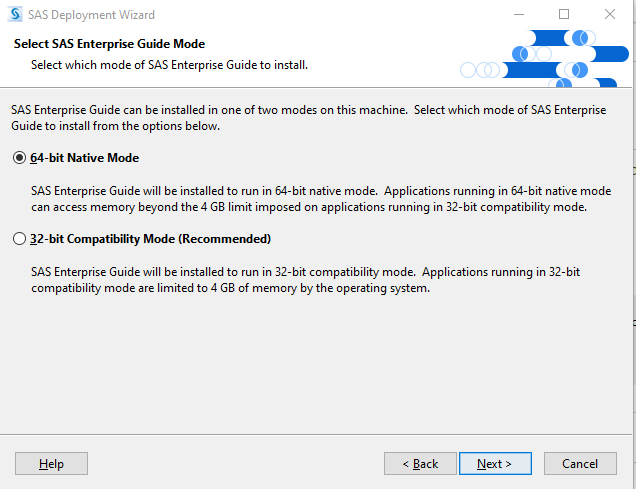Click the "64-bit Native Mode" label text

(x=85, y=158)
